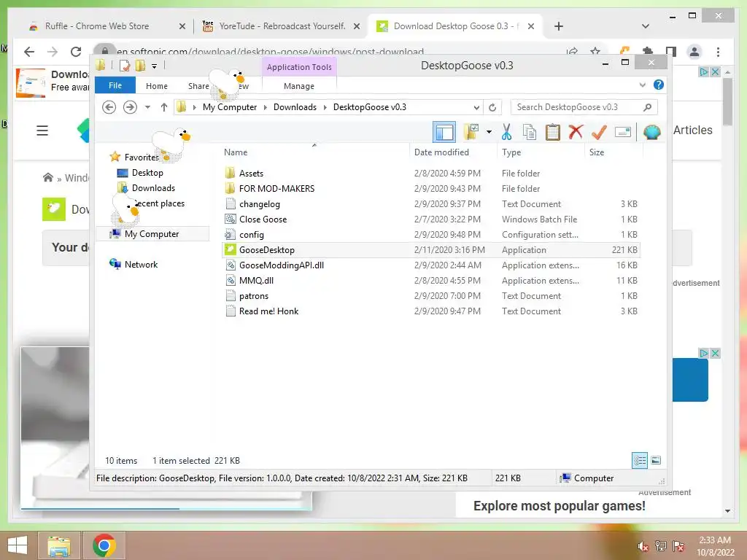The height and width of the screenshot is (560, 747).
Task: Select the GooseDesktop application file
Action: point(267,250)
